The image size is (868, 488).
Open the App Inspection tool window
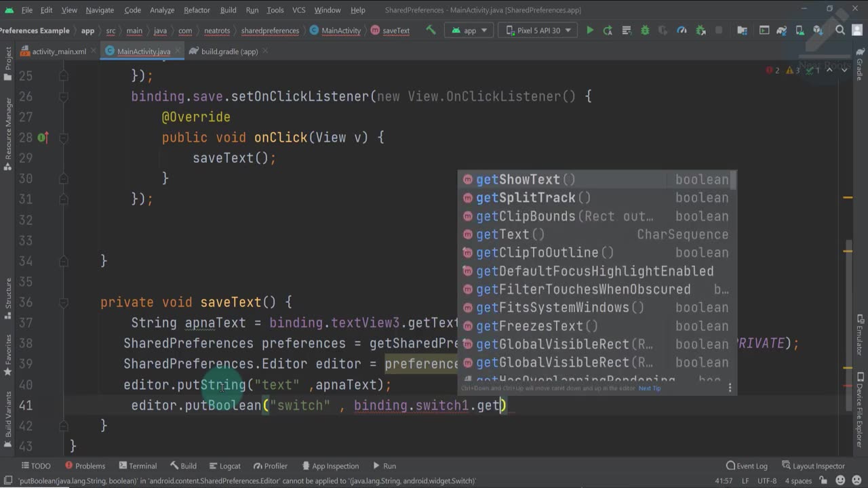point(330,466)
